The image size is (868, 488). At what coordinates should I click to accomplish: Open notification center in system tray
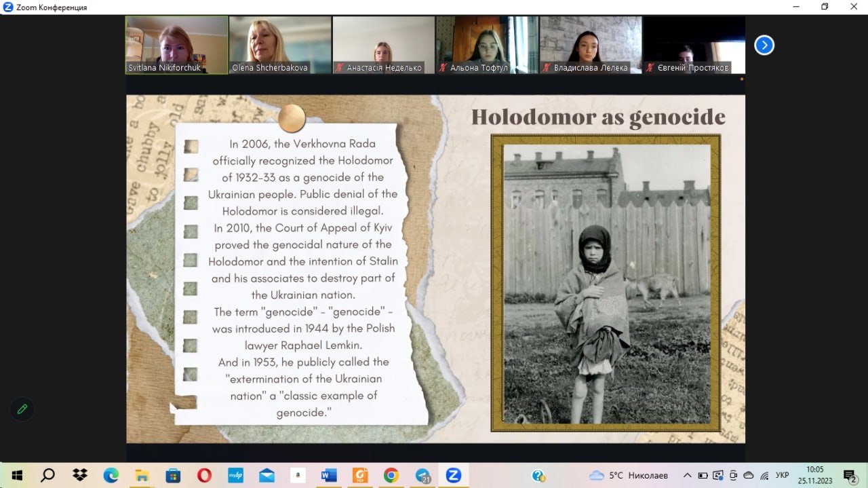pyautogui.click(x=850, y=475)
